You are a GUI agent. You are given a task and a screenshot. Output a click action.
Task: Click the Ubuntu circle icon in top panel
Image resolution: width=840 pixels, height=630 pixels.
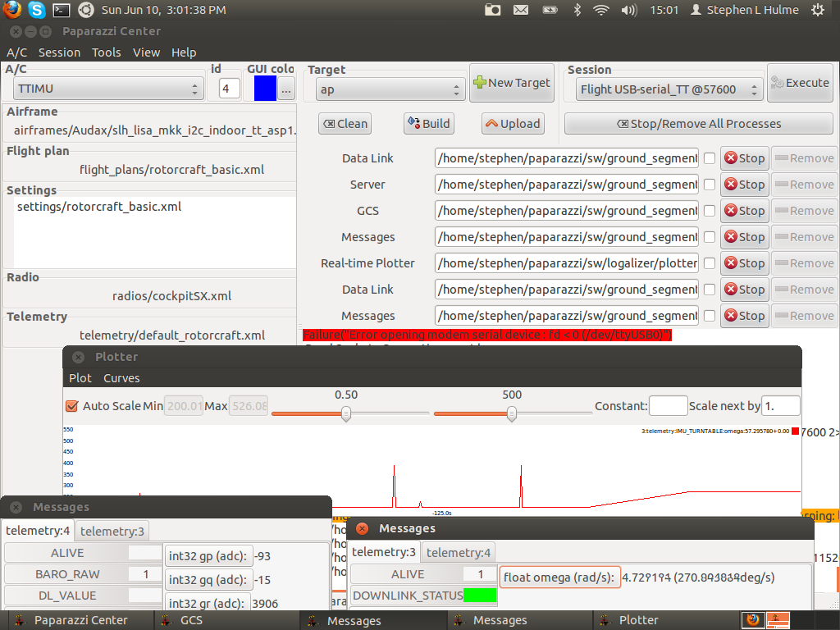[x=85, y=10]
